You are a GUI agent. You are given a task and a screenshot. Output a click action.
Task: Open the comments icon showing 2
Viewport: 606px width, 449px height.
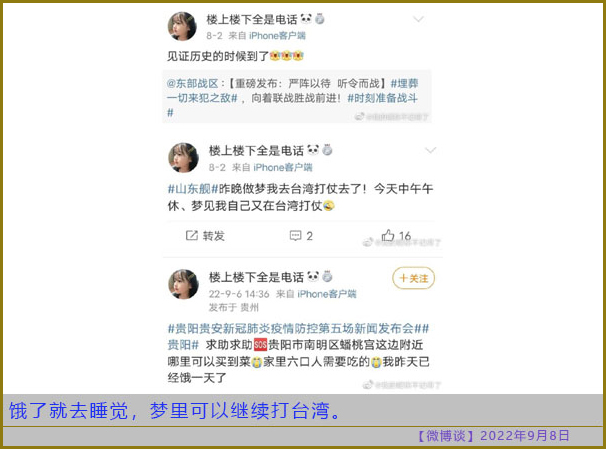[295, 235]
